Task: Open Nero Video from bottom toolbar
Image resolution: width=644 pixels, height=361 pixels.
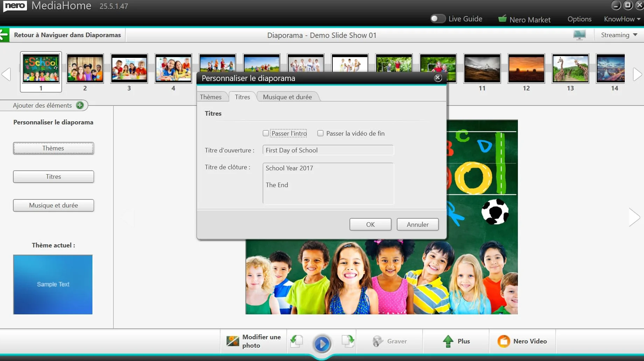Action: pos(522,341)
